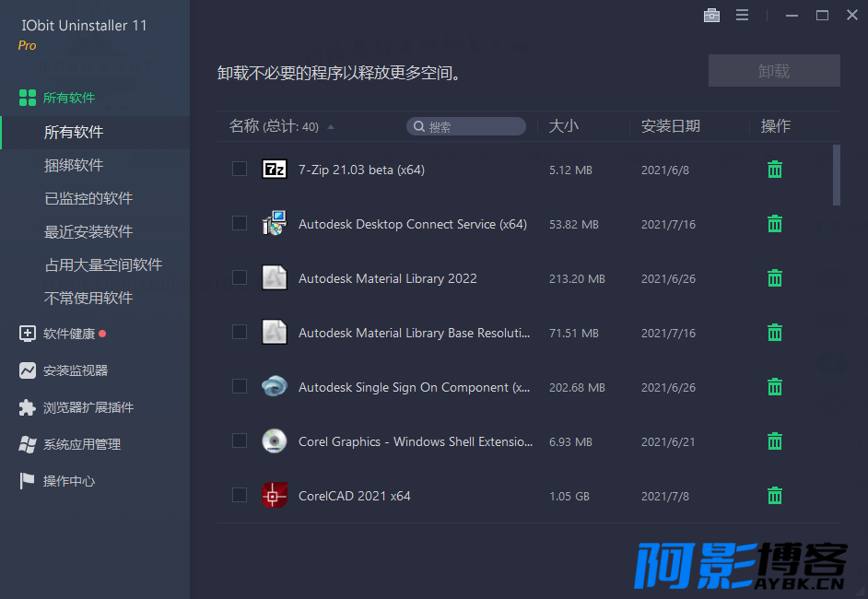Check the 7-Zip 21.03 beta checkbox

coord(240,169)
